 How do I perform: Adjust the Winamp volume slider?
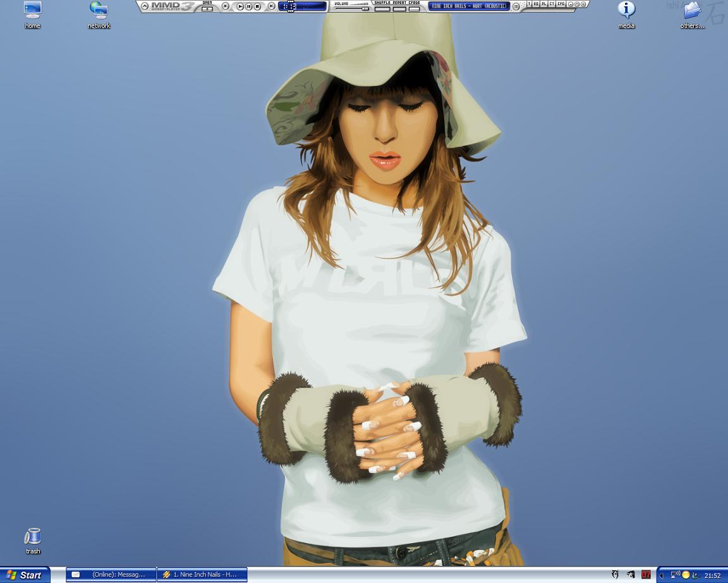(351, 8)
